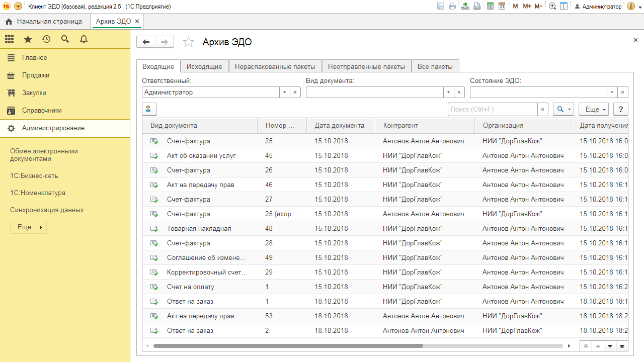This screenshot has height=362, width=644.
Task: Add Архив ЭДО to favorites with star
Action: click(x=188, y=42)
